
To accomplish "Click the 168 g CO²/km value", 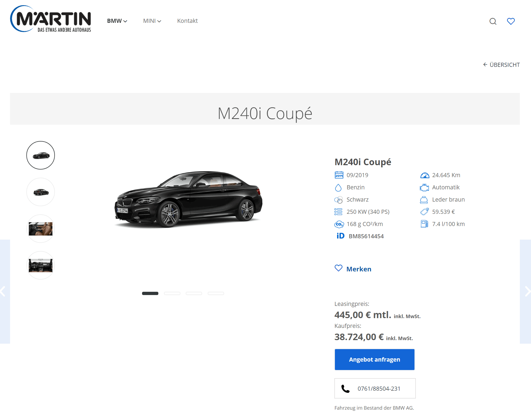I will pyautogui.click(x=365, y=224).
